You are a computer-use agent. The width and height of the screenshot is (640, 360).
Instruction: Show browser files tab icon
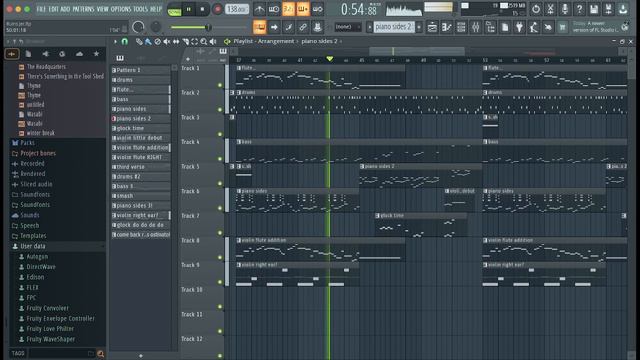[x=28, y=54]
